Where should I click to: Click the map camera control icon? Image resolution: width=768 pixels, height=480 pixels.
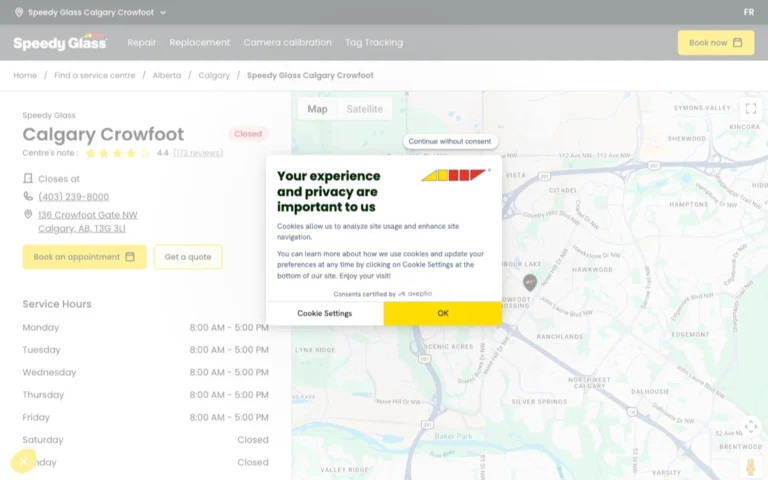tap(751, 426)
